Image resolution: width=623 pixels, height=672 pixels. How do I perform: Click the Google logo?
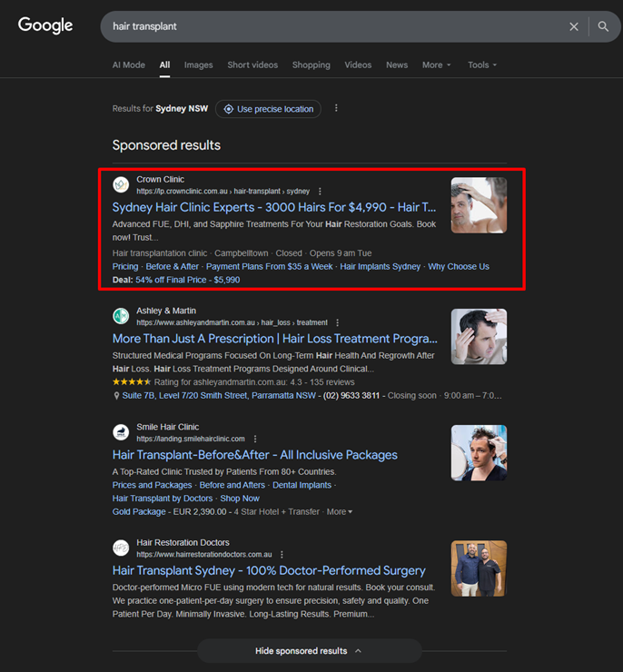(45, 26)
